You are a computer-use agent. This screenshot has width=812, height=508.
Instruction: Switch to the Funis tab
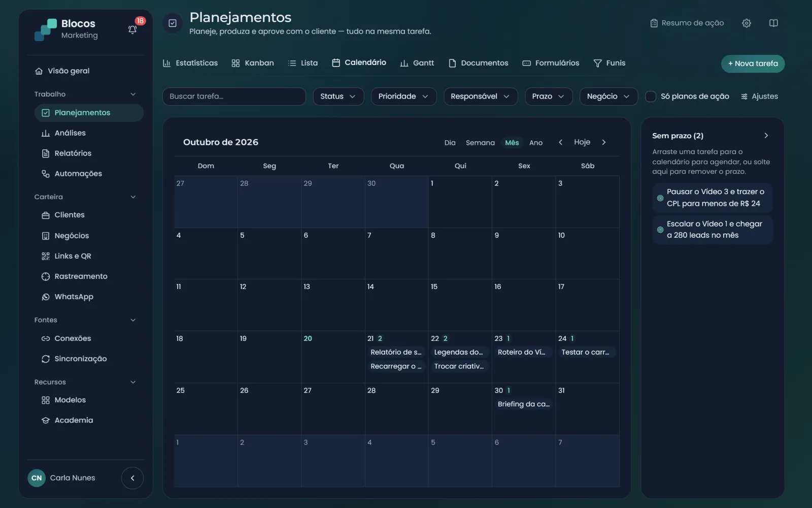tap(610, 63)
